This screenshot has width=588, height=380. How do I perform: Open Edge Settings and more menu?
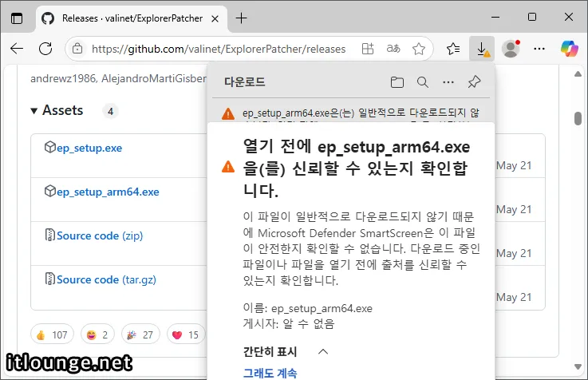(539, 49)
